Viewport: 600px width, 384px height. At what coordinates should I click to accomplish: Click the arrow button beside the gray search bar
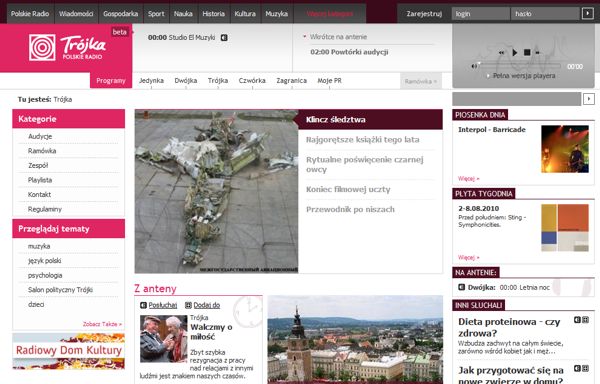[x=589, y=99]
